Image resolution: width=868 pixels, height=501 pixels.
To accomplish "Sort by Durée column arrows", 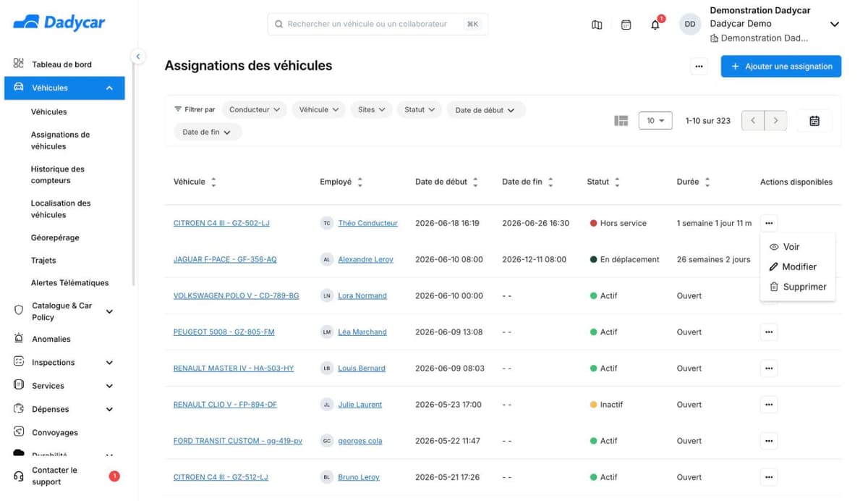I will coord(707,182).
